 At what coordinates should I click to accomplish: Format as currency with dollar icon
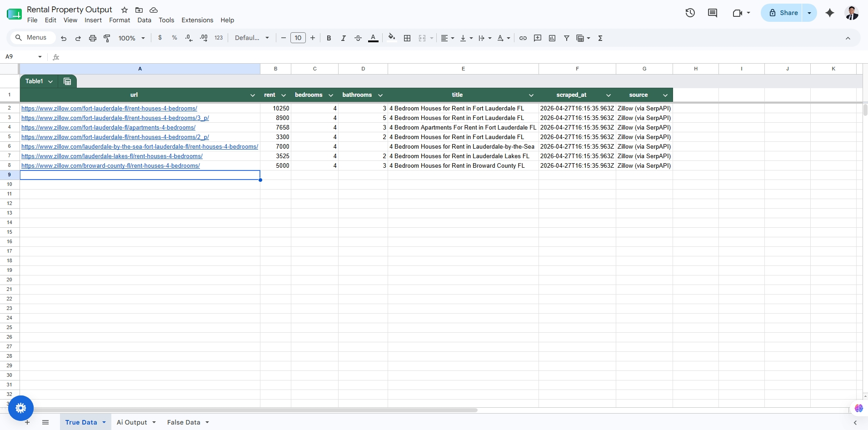pyautogui.click(x=160, y=38)
